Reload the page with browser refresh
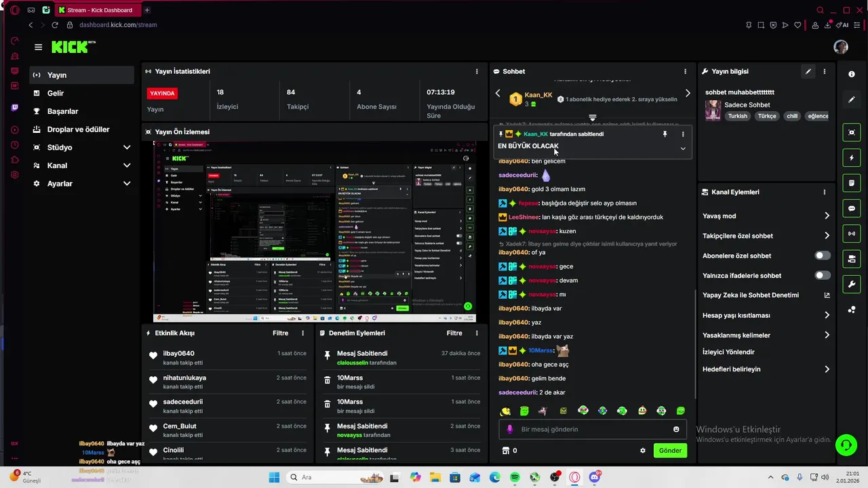Viewport: 868px width, 488px height. pyautogui.click(x=55, y=25)
